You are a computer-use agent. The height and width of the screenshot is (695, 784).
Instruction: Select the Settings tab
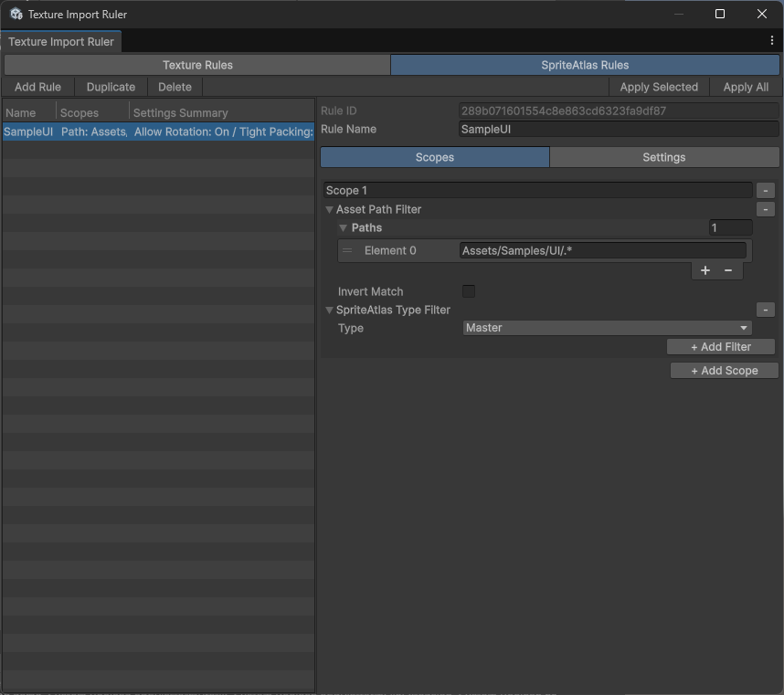tap(664, 157)
